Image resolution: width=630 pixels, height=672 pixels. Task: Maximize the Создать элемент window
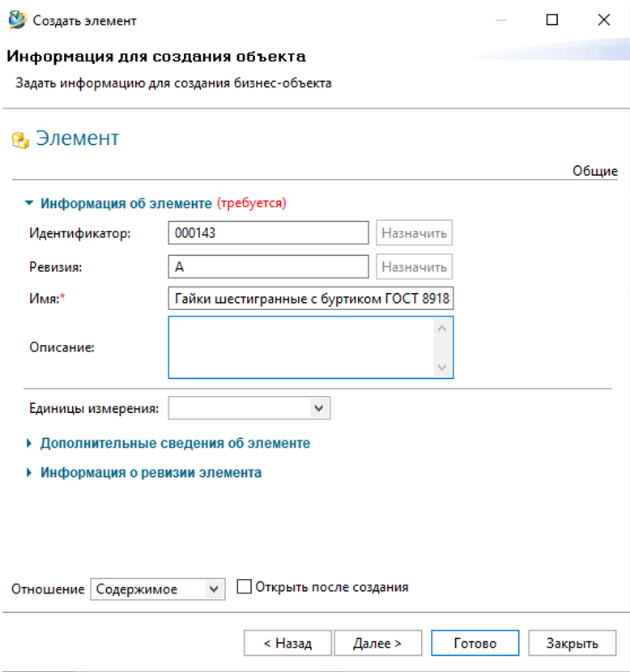pos(552,19)
